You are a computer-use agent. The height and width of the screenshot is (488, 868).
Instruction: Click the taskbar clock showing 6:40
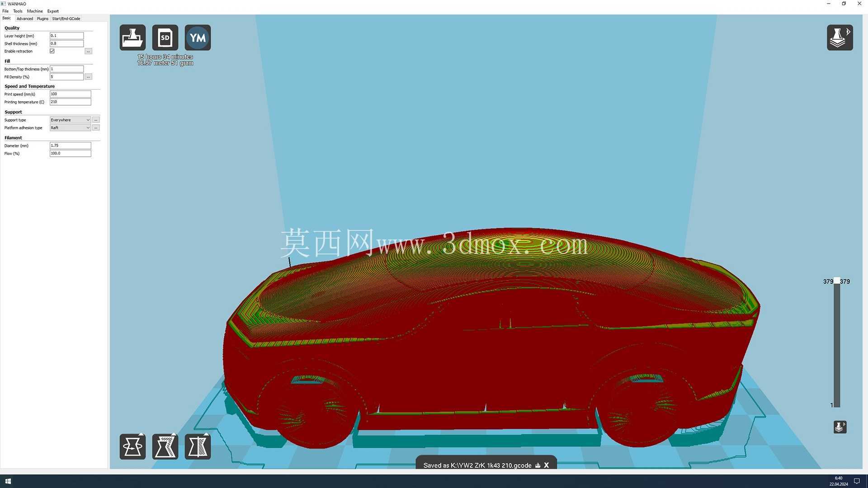click(x=839, y=478)
